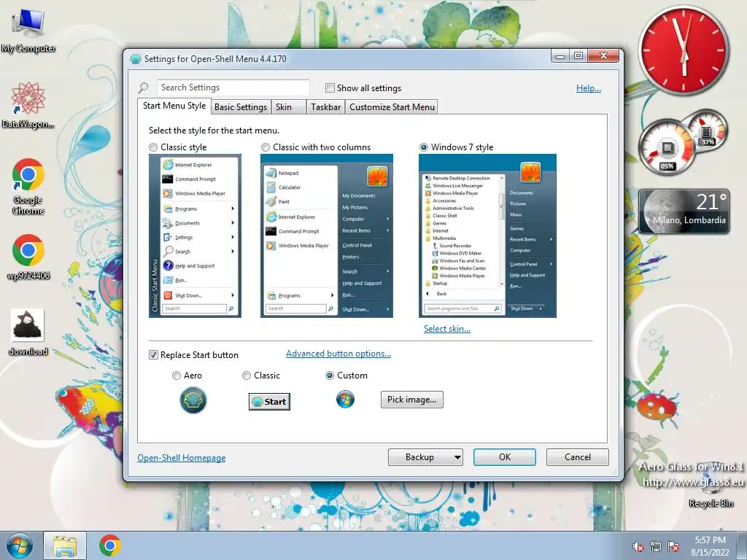This screenshot has width=747, height=560.
Task: Open the Taskbar tab
Action: click(x=326, y=107)
